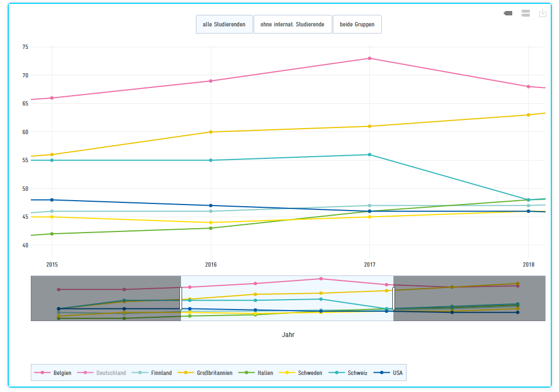Click Schweiz data point at 2017
559x392 pixels.
pyautogui.click(x=370, y=154)
